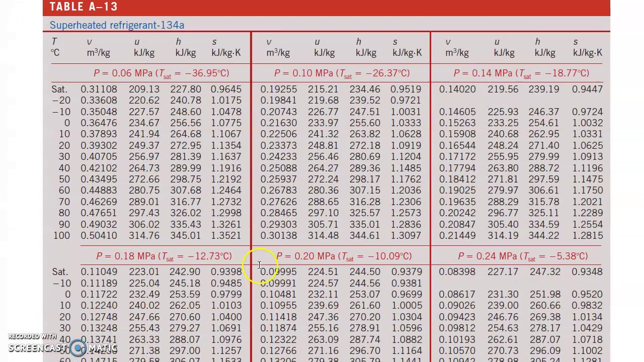The width and height of the screenshot is (644, 362).
Task: Click the value 0.43495 at 50°C
Action: pyautogui.click(x=99, y=179)
